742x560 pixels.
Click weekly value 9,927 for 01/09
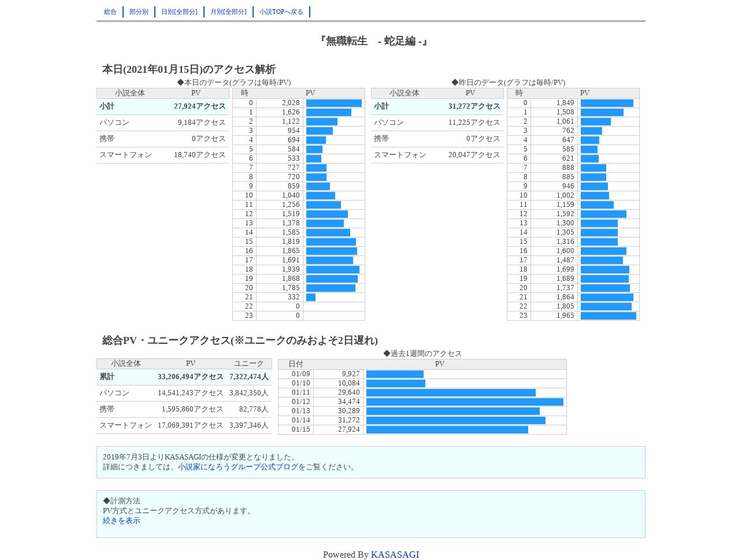pos(351,374)
